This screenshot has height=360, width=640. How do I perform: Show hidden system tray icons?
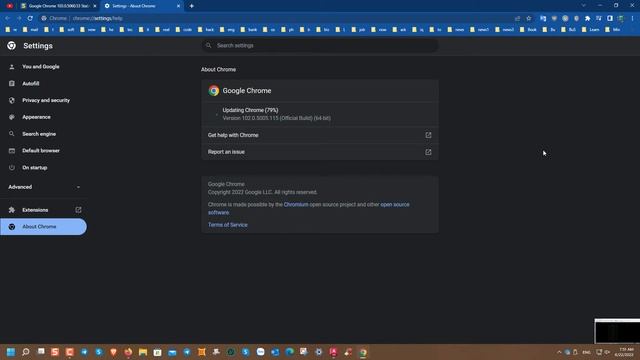[559, 352]
